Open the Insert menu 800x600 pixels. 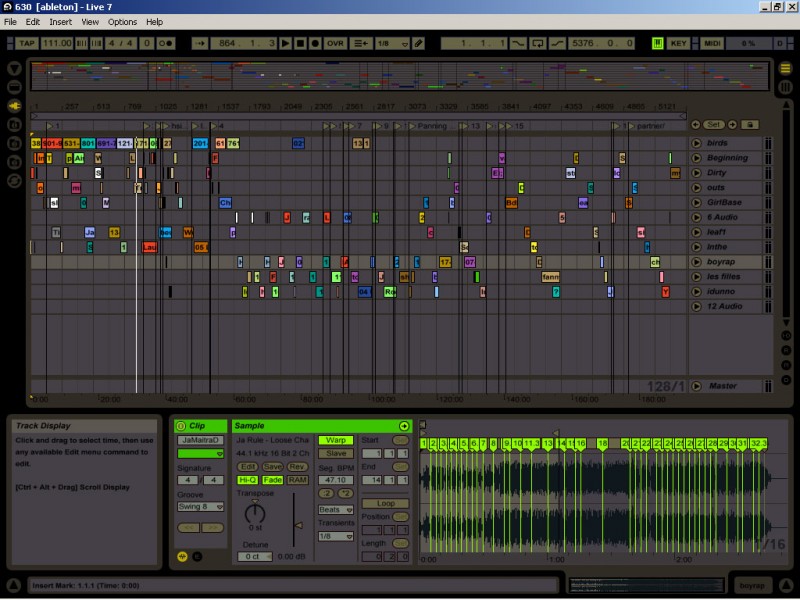pyautogui.click(x=60, y=21)
